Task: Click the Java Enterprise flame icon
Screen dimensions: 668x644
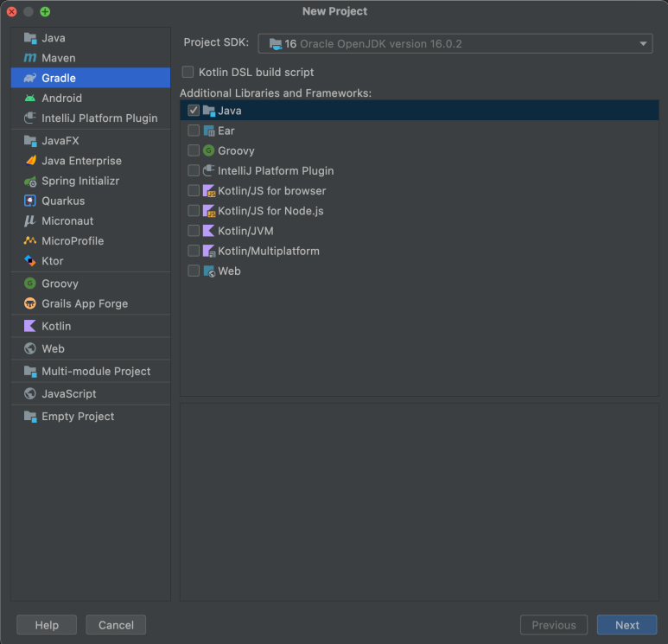Action: 30,161
